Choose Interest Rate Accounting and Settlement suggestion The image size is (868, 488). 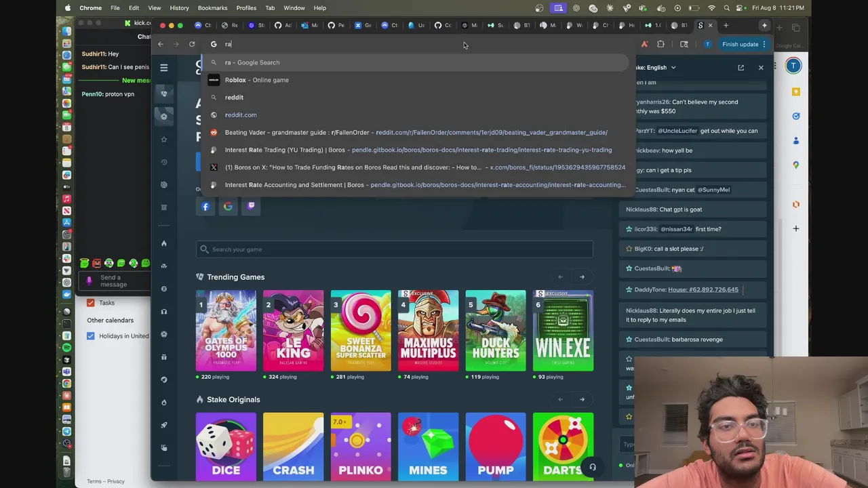[415, 185]
